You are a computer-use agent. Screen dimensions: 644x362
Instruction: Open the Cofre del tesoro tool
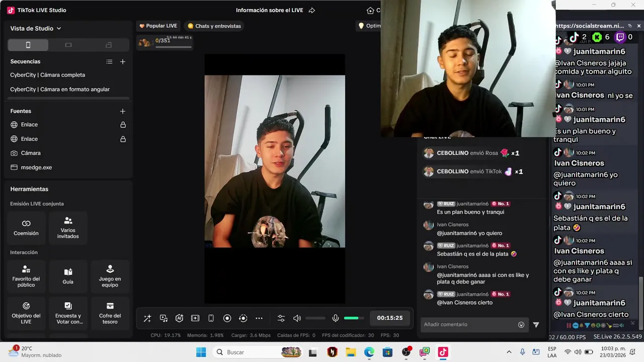coord(110,313)
